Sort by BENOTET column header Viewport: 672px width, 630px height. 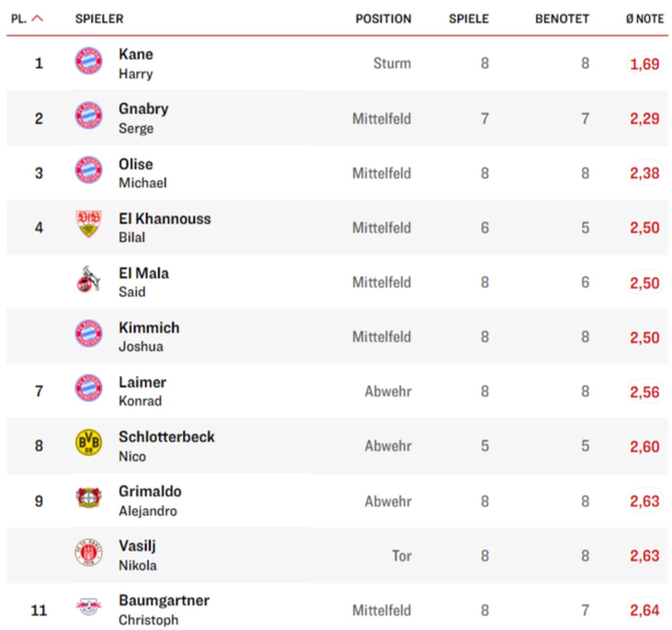click(562, 19)
